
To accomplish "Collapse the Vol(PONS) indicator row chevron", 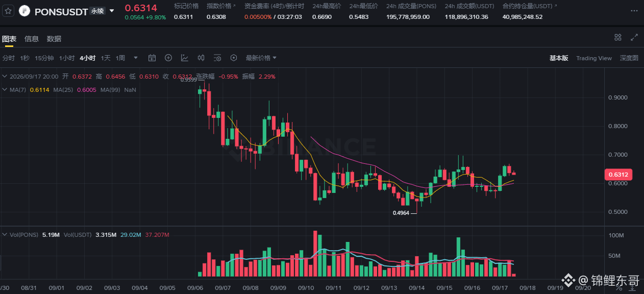I will click(x=5, y=235).
